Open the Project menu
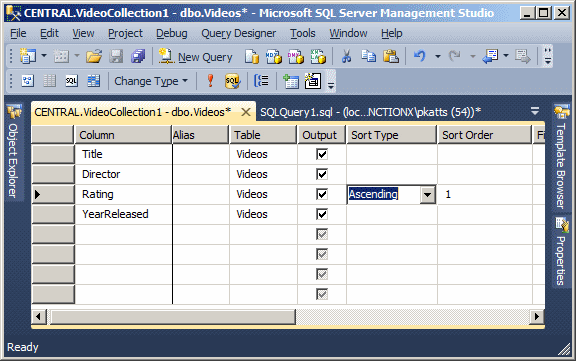 (125, 33)
